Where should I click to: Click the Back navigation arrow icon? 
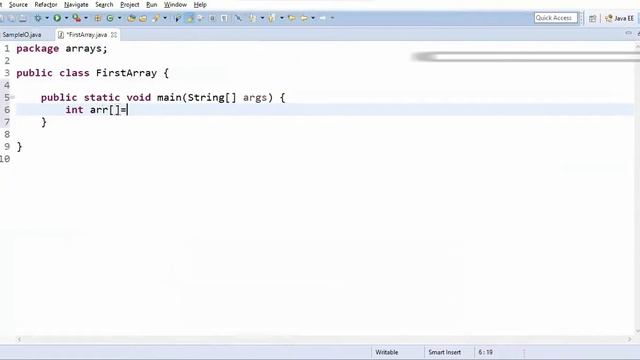304,18
